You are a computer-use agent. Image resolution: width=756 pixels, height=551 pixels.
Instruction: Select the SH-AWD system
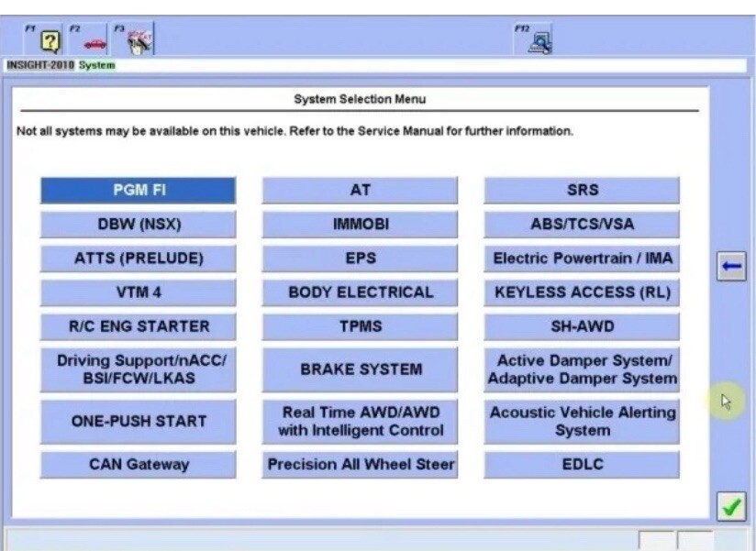click(582, 327)
